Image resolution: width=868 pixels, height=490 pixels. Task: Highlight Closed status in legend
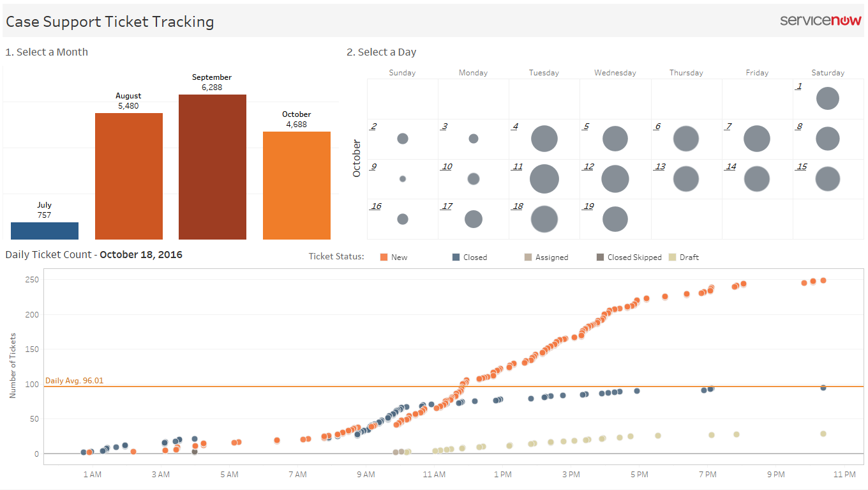click(470, 257)
